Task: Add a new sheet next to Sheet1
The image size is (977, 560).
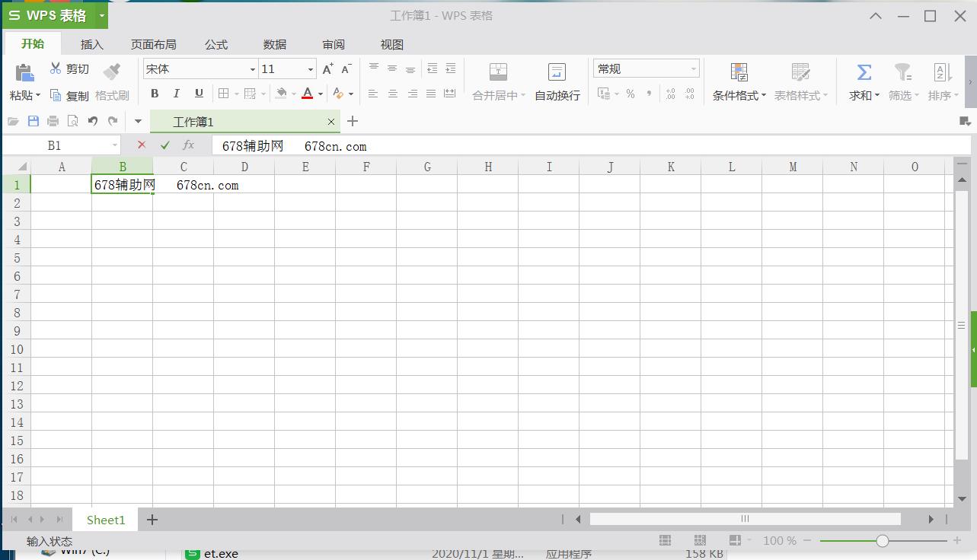Action: [152, 520]
